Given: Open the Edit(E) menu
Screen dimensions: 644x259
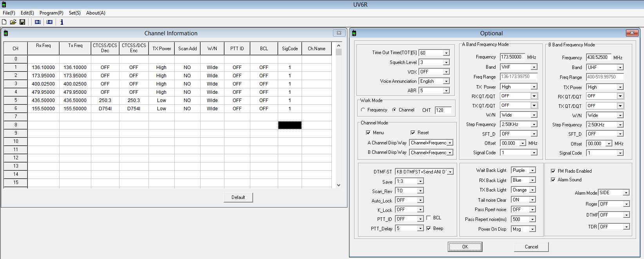Looking at the screenshot, I should (x=27, y=13).
